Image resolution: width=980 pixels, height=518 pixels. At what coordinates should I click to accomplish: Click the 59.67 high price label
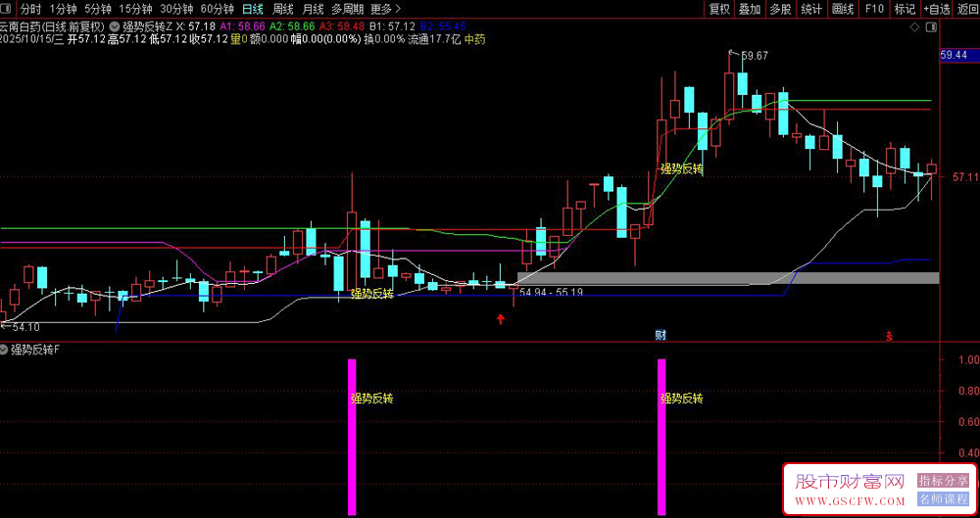click(755, 56)
